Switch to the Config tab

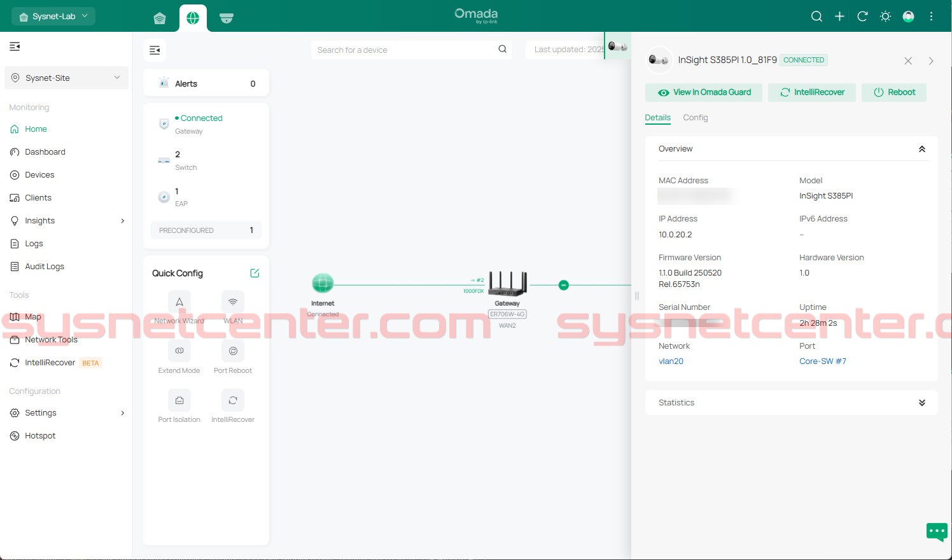coord(695,118)
